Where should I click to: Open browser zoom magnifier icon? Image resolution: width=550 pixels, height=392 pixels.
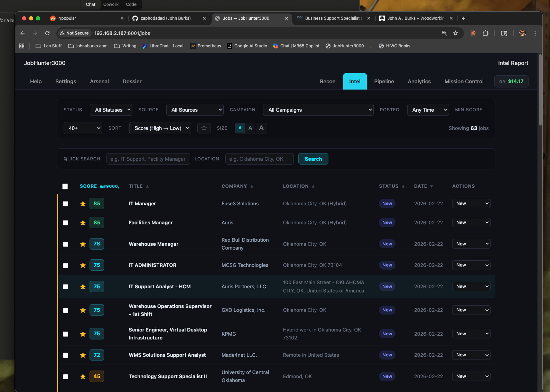(x=445, y=33)
